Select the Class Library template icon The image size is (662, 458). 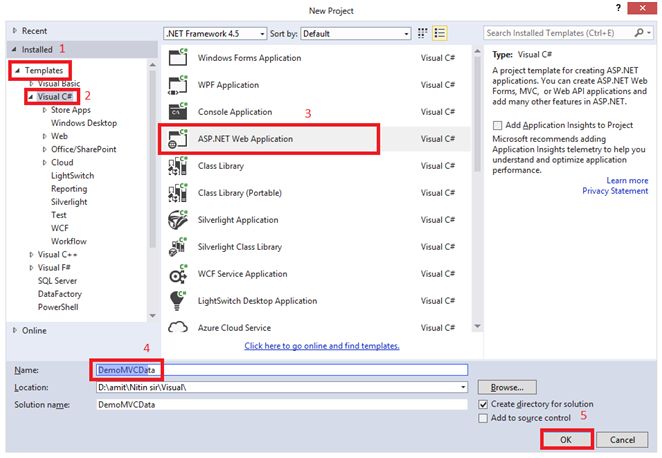click(178, 165)
